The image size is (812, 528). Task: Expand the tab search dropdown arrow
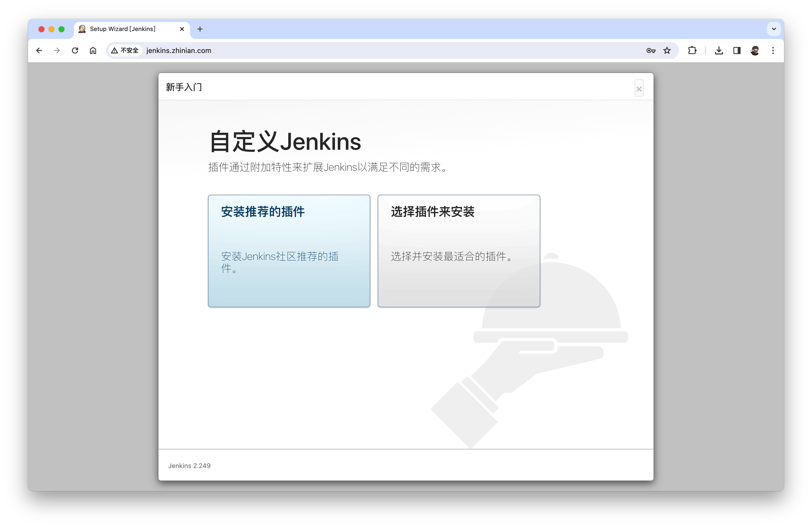click(x=774, y=29)
